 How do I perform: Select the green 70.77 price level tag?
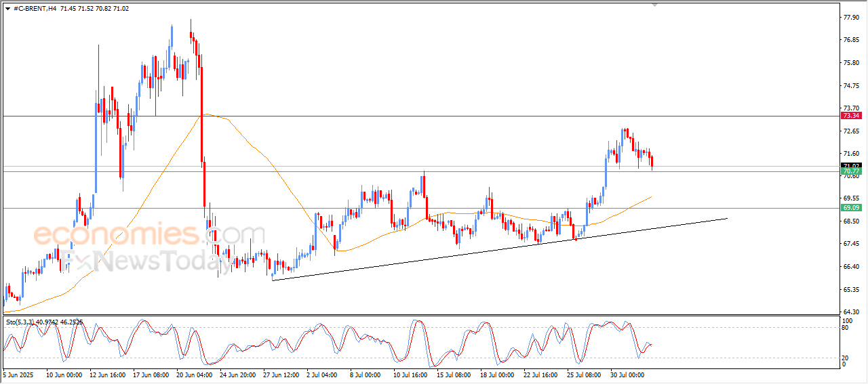(x=850, y=172)
